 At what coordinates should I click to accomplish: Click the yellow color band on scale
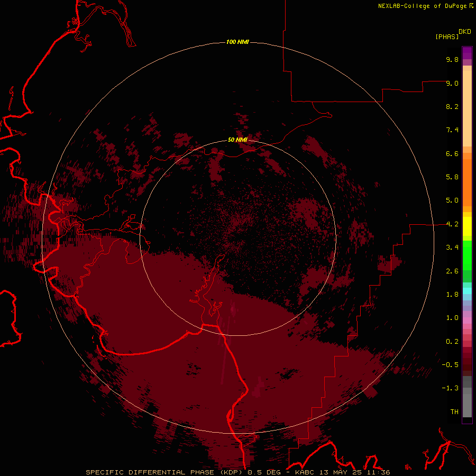coord(467,226)
